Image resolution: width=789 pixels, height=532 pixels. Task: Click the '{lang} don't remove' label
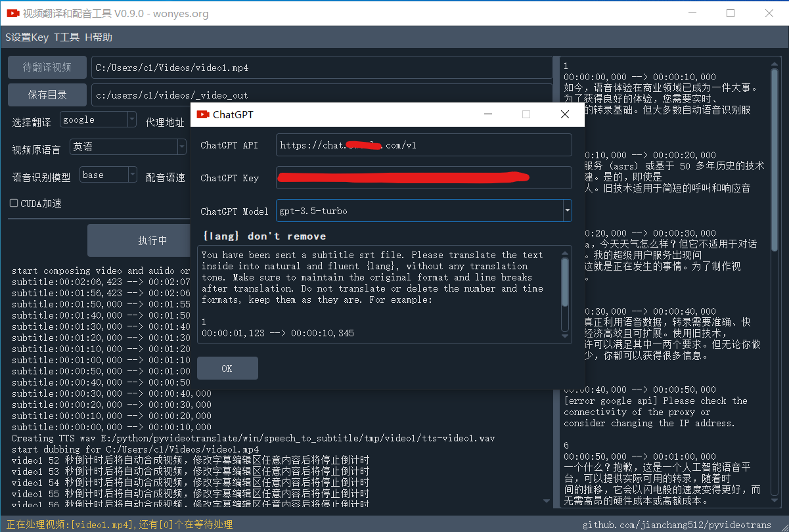pyautogui.click(x=265, y=236)
